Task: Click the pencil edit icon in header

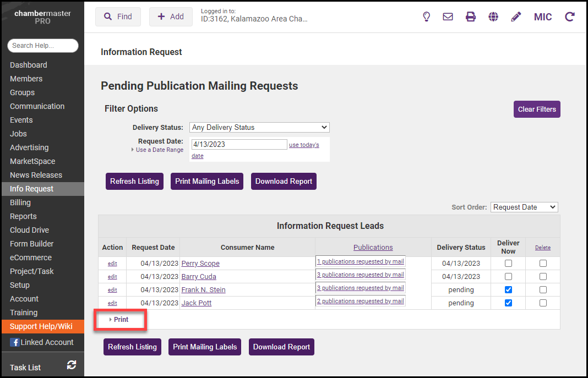Action: pyautogui.click(x=516, y=17)
